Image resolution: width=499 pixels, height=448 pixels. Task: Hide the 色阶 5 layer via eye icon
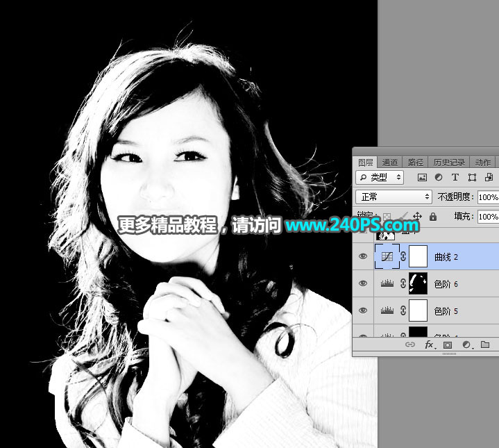[x=363, y=310]
